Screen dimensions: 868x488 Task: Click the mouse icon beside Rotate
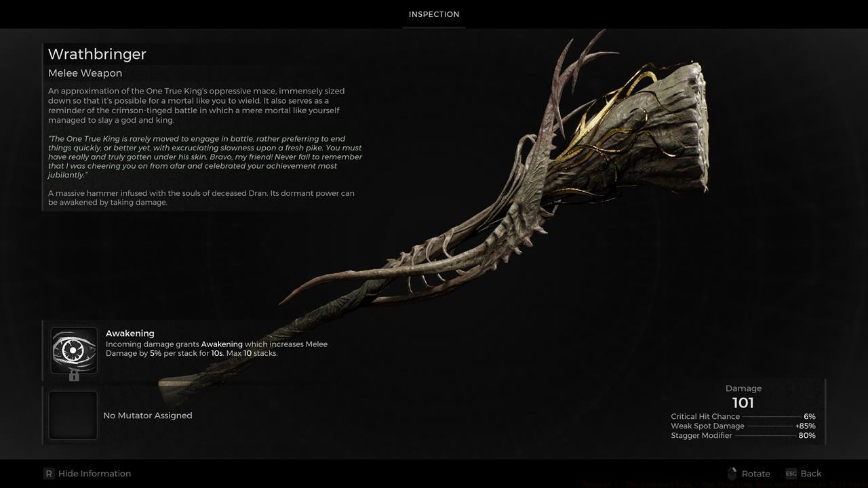pos(732,474)
